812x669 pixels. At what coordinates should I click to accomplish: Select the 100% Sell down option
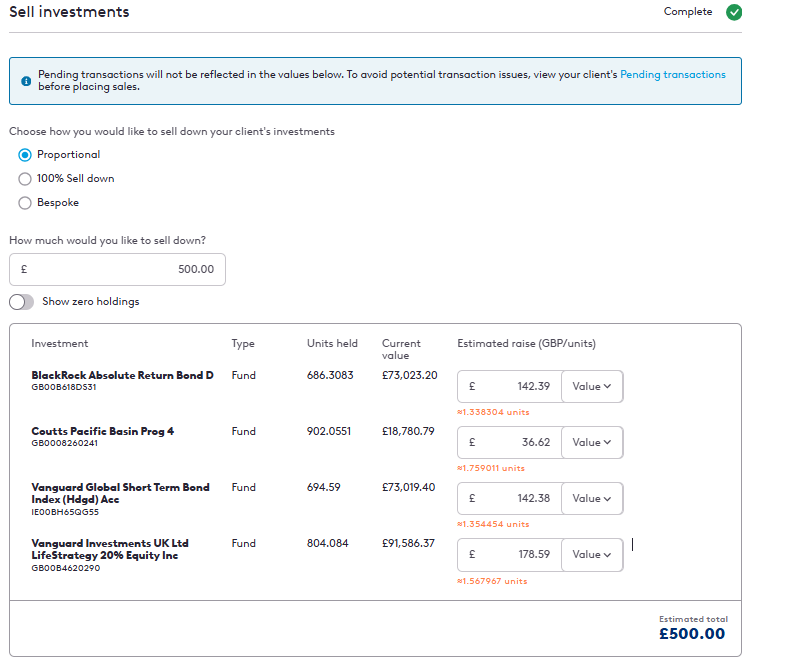point(25,179)
